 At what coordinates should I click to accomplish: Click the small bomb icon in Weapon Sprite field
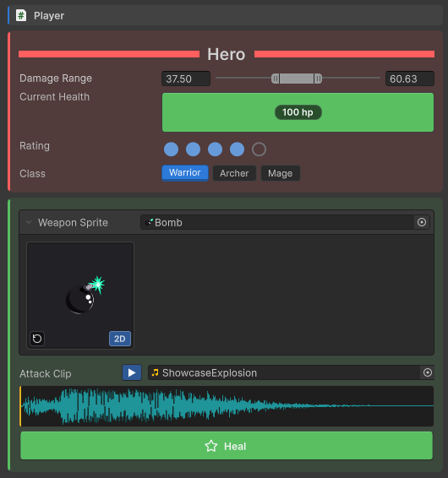pyautogui.click(x=149, y=222)
